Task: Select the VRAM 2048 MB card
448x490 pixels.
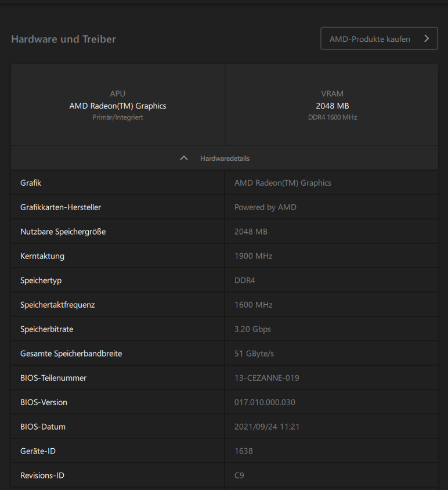Action: click(x=332, y=105)
